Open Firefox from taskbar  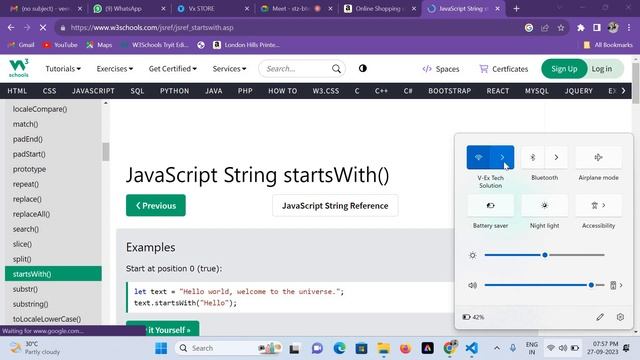click(x=405, y=348)
